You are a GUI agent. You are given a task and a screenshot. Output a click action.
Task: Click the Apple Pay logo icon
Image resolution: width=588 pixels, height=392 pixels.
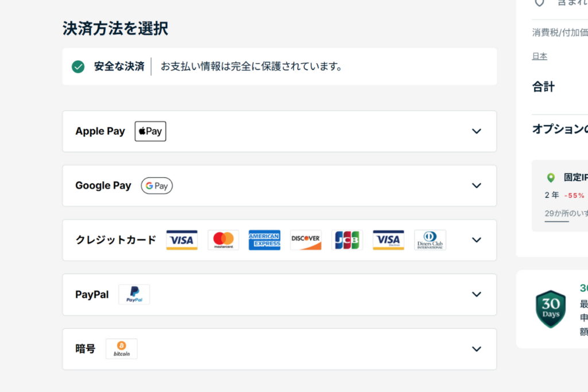(x=150, y=131)
